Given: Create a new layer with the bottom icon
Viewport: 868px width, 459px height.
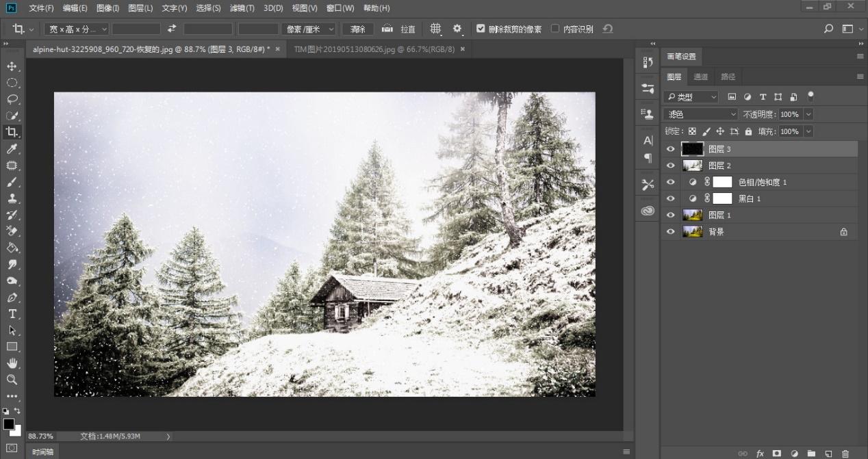Looking at the screenshot, I should coord(828,454).
